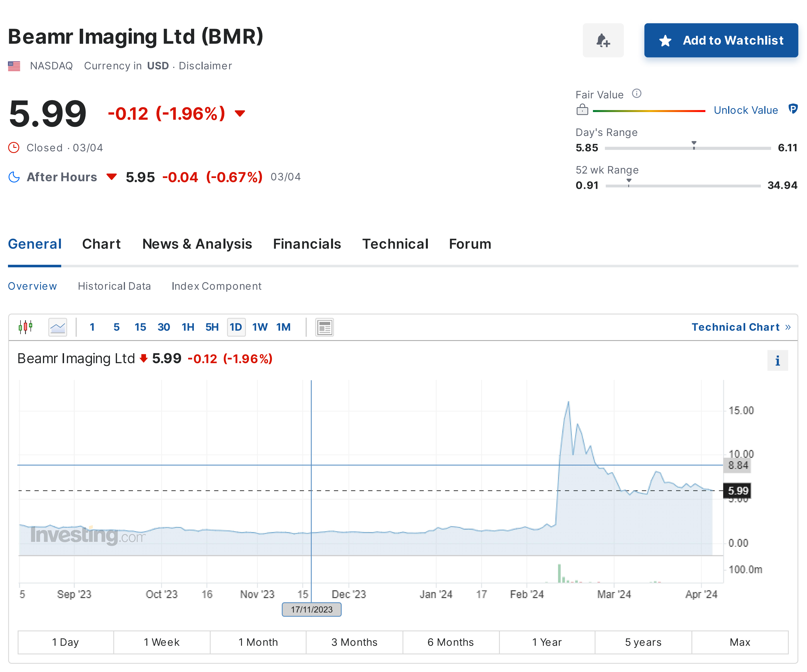Image resolution: width=807 pixels, height=672 pixels.
Task: Click the Day's Range slider marker
Action: [694, 145]
